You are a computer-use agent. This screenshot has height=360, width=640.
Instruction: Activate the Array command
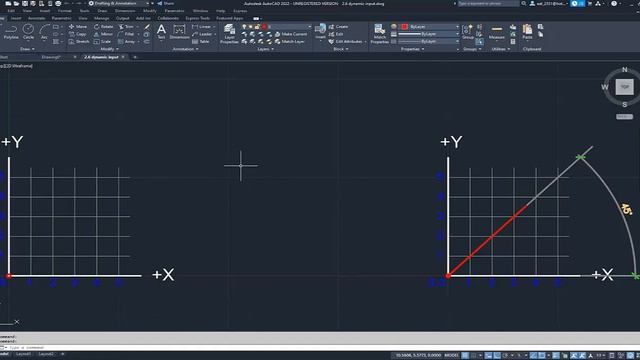tap(127, 42)
